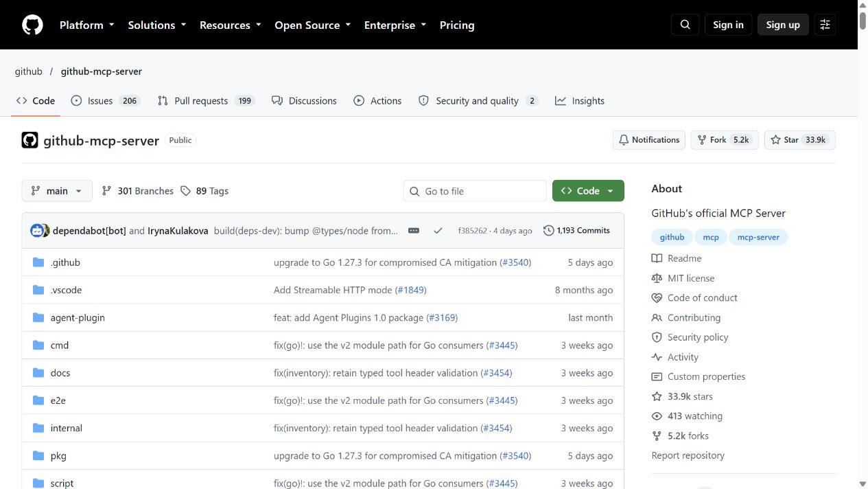Click the Report repository link

pyautogui.click(x=688, y=455)
